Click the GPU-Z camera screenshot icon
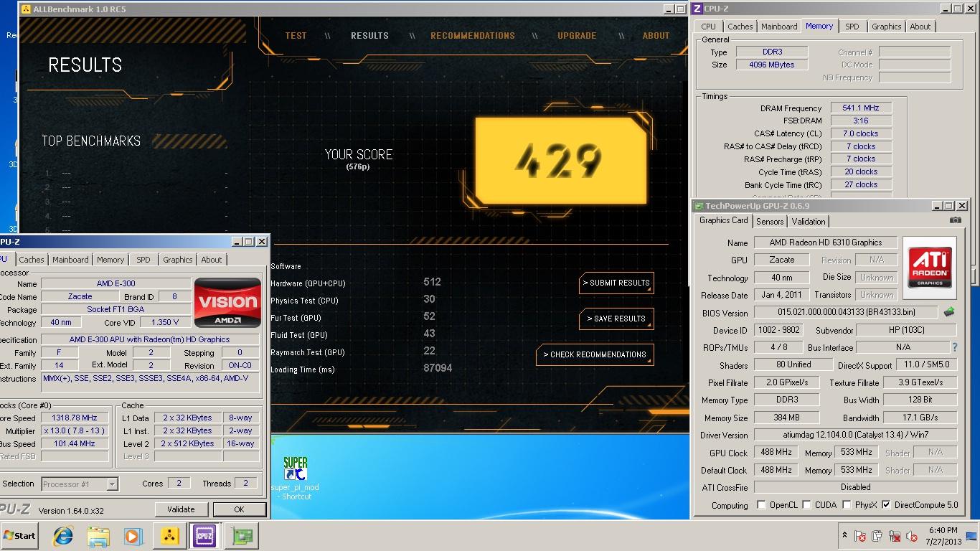 (955, 220)
